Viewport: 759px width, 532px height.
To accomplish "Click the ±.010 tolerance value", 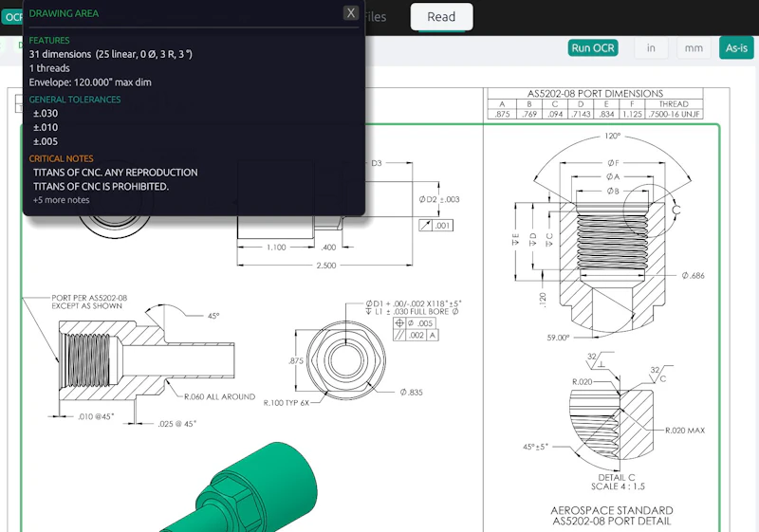I will [x=46, y=127].
